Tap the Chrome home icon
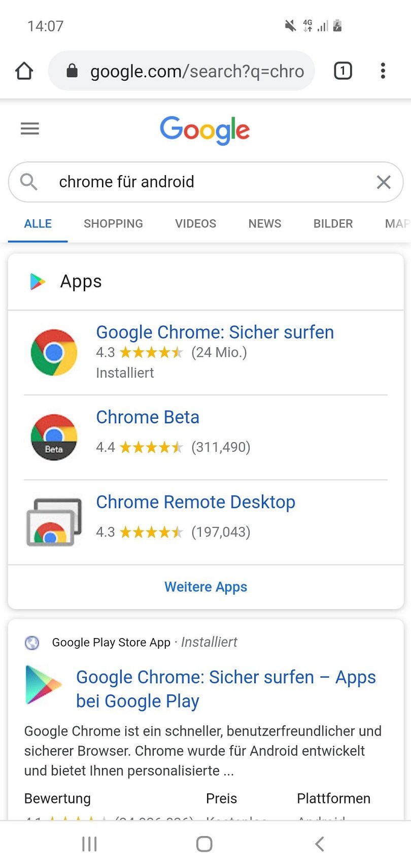Image resolution: width=411 pixels, height=868 pixels. point(24,71)
